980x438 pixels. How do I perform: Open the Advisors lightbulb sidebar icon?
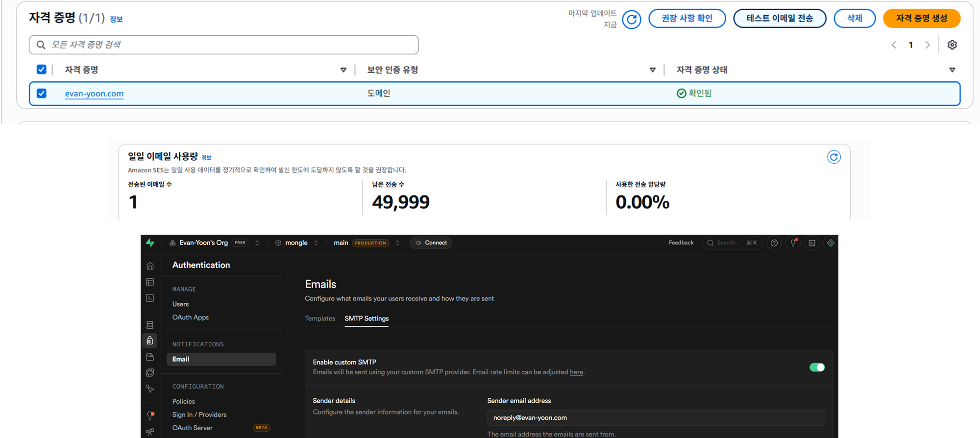[150, 415]
